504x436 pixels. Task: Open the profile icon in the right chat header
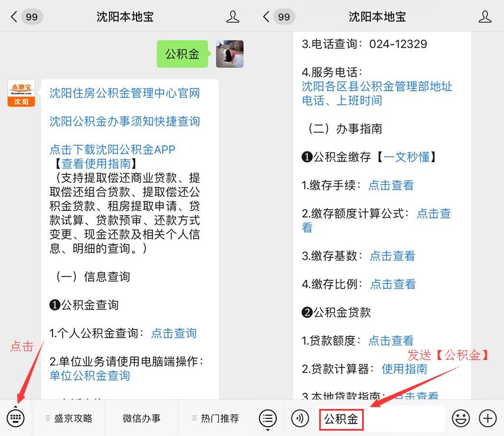tap(485, 16)
